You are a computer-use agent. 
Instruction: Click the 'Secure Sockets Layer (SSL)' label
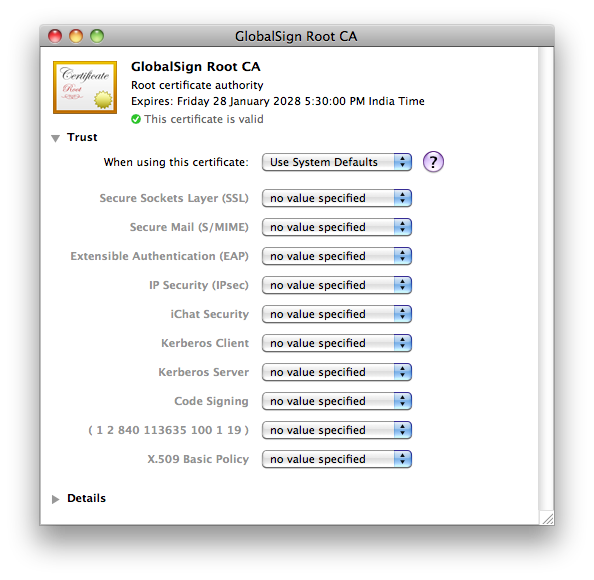coord(174,198)
